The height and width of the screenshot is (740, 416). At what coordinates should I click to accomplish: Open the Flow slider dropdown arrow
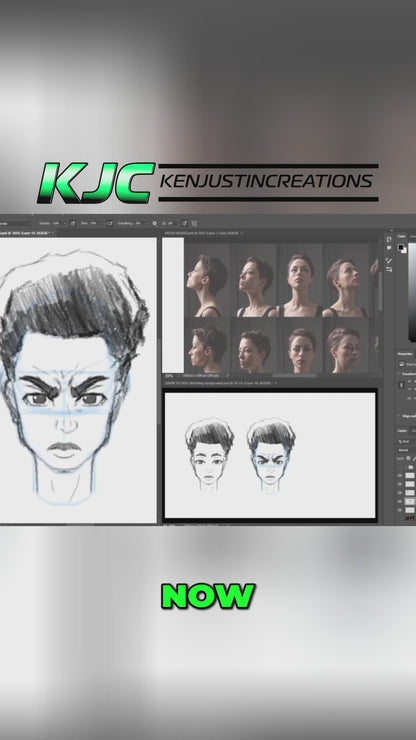click(x=102, y=223)
